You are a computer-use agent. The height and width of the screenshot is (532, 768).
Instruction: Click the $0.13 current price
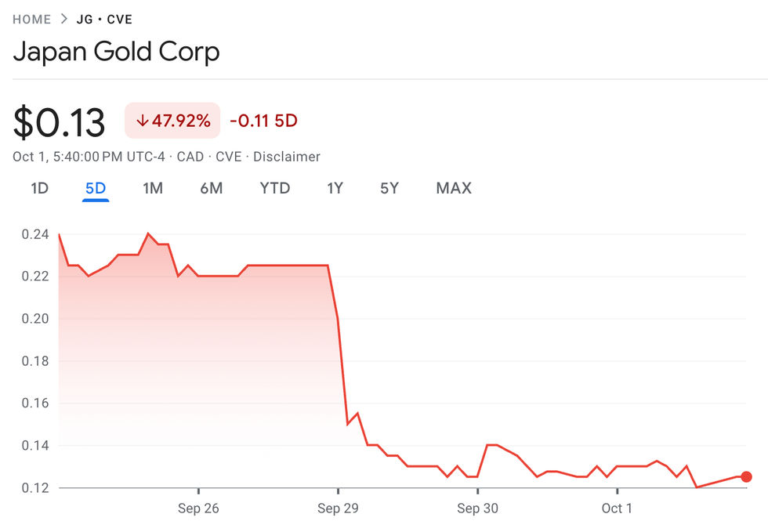(59, 123)
